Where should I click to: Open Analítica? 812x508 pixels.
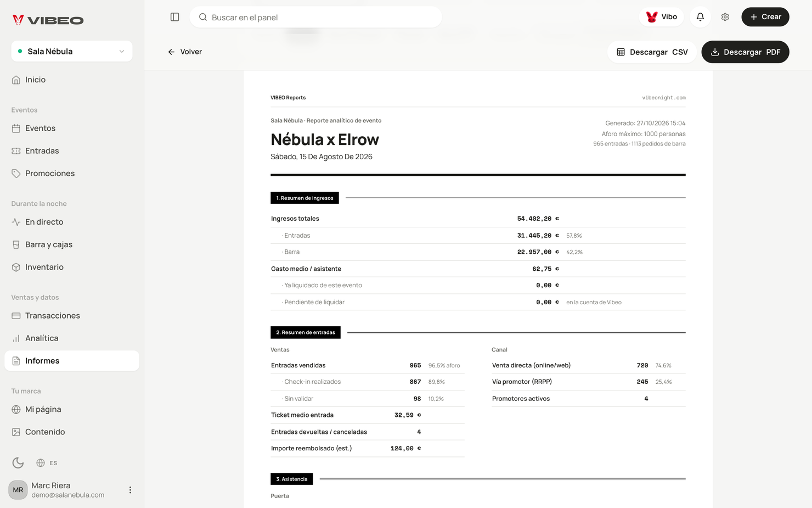coord(72,338)
